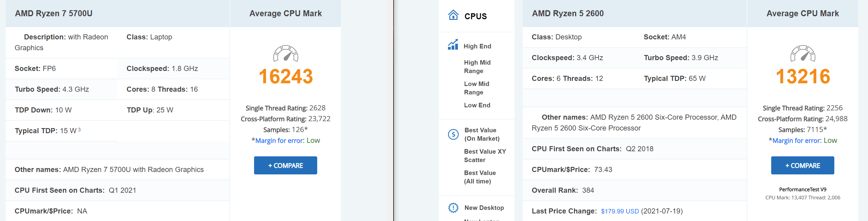The image size is (868, 221).
Task: Open the Low End CPU list
Action: 477,105
